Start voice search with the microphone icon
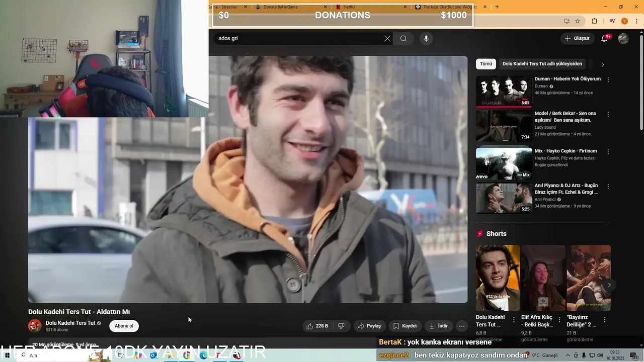 426,39
